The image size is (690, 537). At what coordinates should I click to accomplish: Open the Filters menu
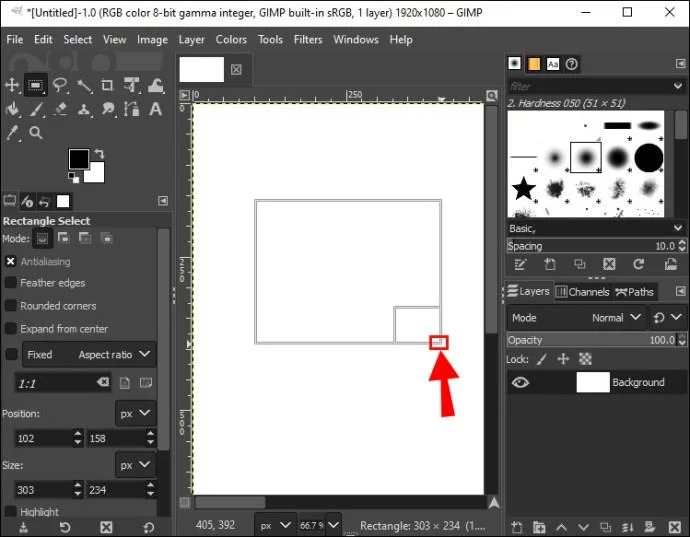(x=308, y=40)
